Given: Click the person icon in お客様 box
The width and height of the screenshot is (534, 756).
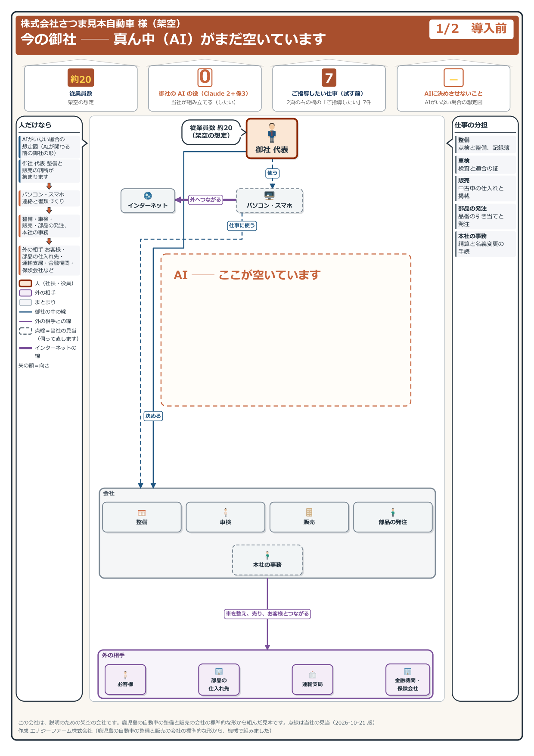Looking at the screenshot, I should point(125,675).
